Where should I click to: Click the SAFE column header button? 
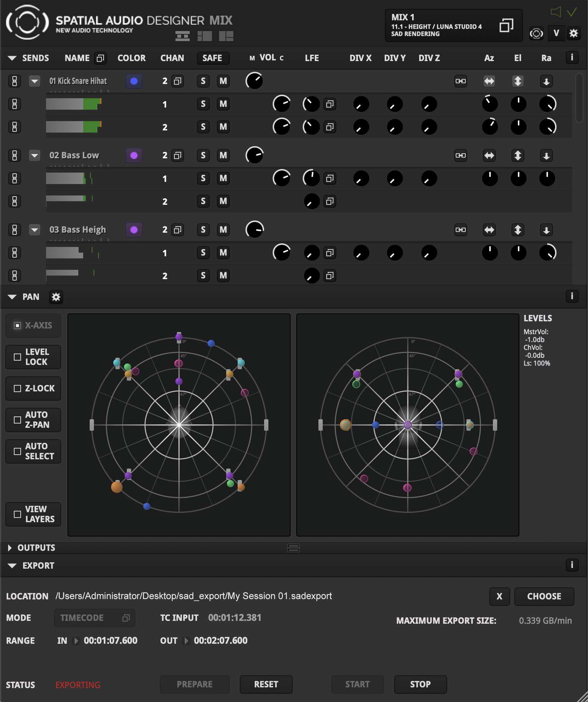click(212, 58)
